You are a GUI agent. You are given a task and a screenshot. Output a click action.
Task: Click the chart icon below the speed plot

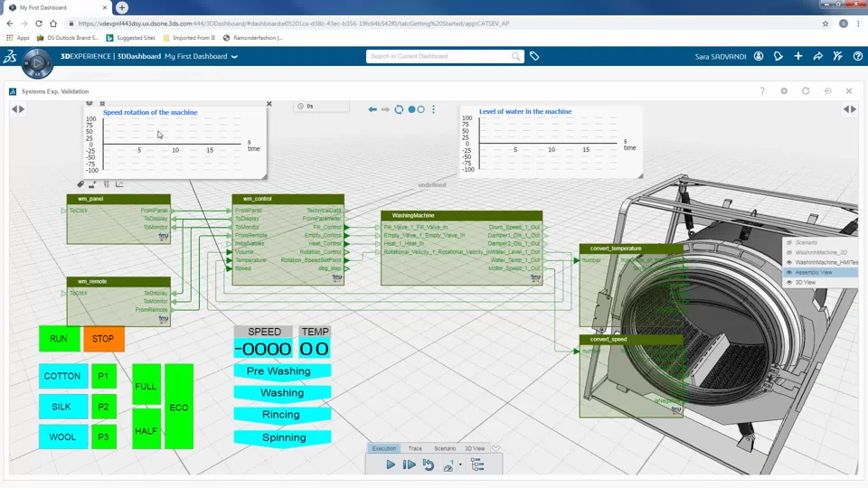(119, 184)
